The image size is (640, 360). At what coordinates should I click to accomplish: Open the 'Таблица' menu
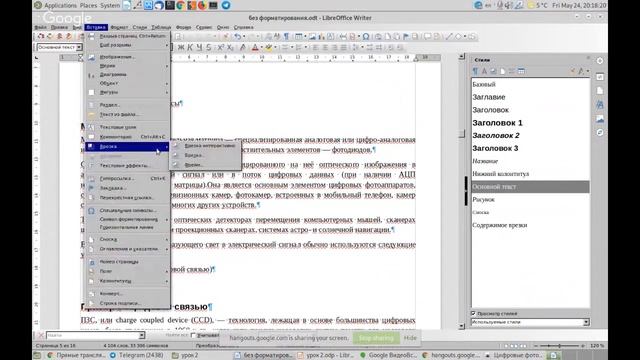161,27
